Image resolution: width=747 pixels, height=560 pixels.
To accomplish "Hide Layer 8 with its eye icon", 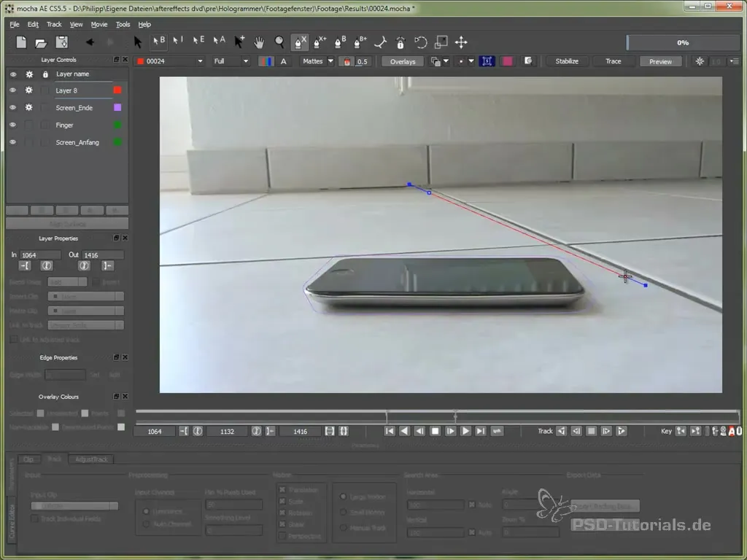I will click(13, 90).
